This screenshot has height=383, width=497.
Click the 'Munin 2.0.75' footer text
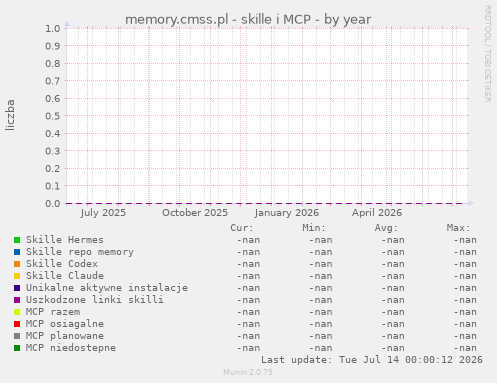pyautogui.click(x=248, y=372)
